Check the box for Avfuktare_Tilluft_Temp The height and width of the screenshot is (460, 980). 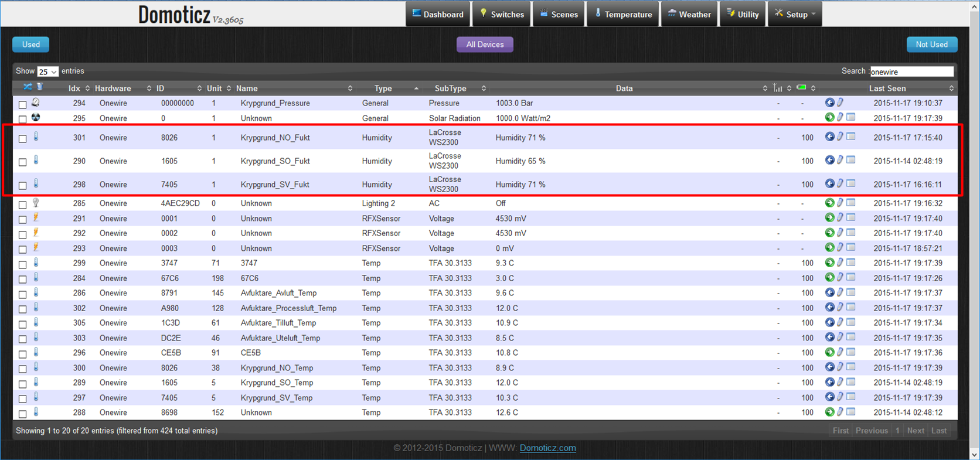pyautogui.click(x=23, y=324)
